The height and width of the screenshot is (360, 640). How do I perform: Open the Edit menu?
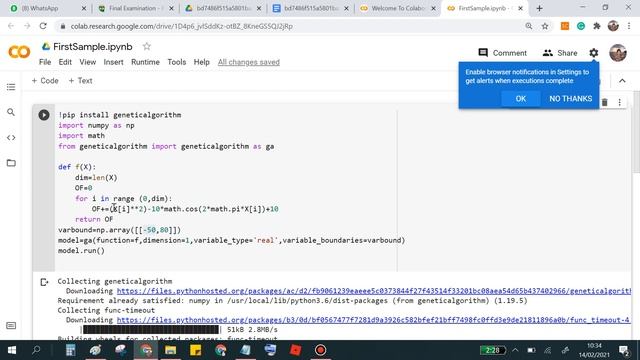coord(65,62)
